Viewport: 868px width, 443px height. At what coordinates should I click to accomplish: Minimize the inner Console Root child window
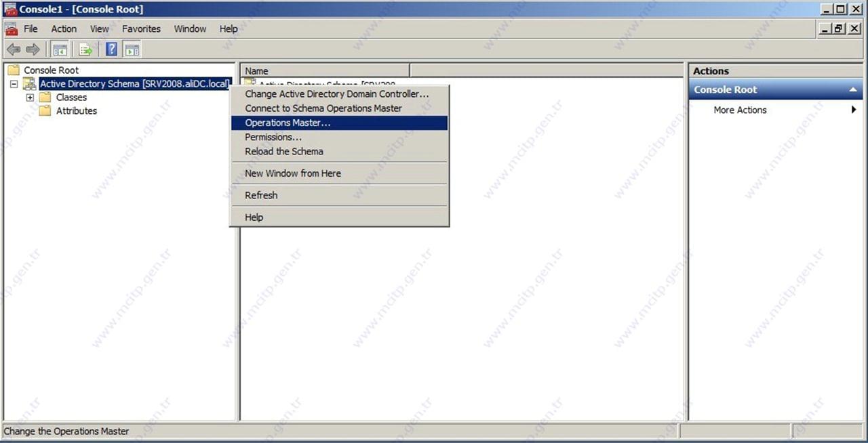(825, 28)
